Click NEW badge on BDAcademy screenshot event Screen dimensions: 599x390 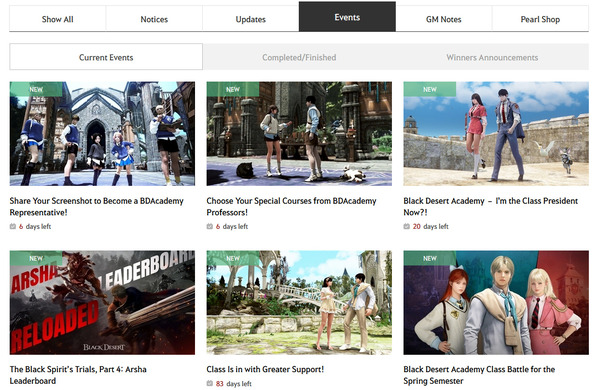point(36,89)
